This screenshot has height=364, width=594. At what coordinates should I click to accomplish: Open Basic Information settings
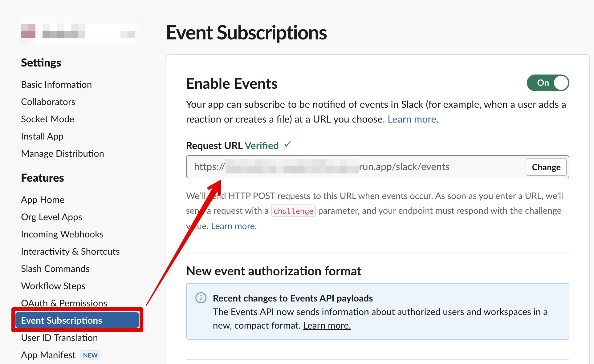click(56, 84)
